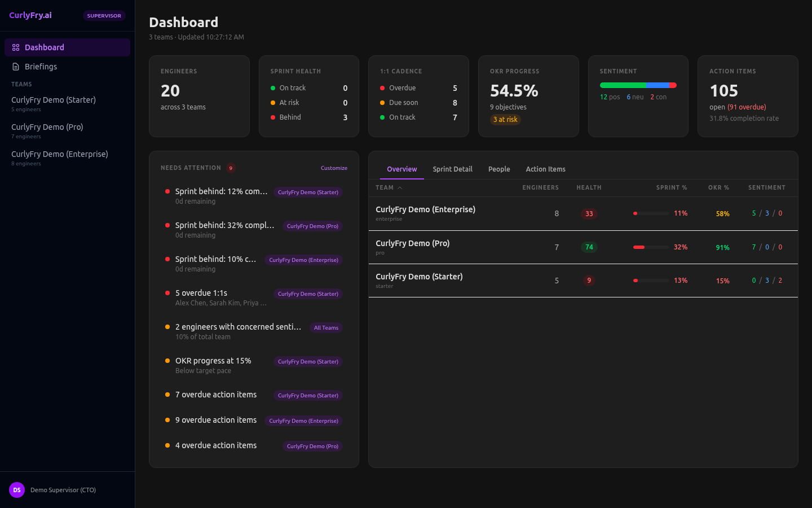Click the red health score 33 for Enterprise
The height and width of the screenshot is (508, 812).
[589, 214]
